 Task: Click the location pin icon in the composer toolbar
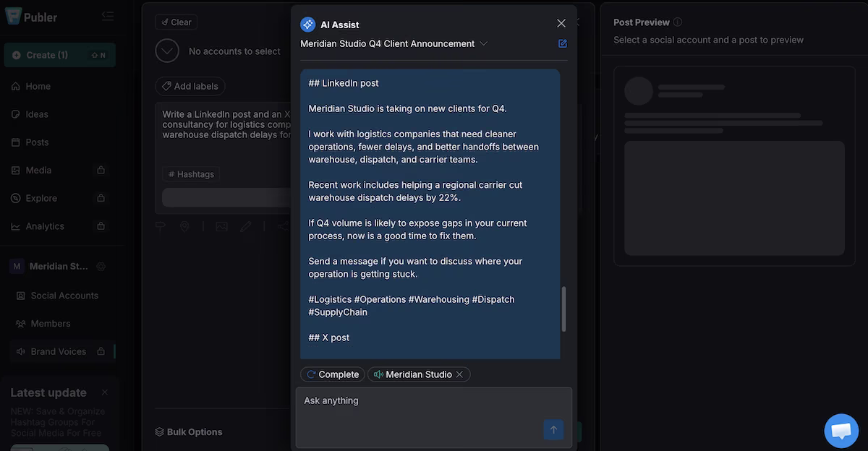coord(184,227)
